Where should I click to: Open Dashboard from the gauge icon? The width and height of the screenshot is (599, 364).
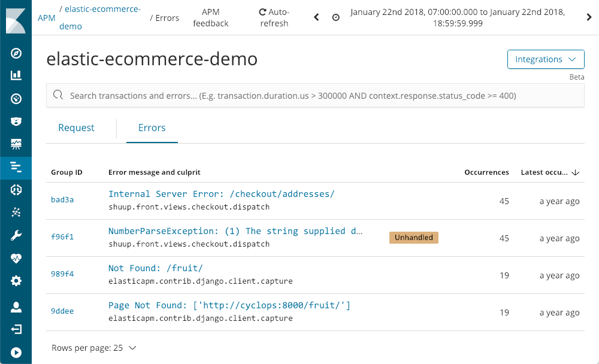pos(16,99)
